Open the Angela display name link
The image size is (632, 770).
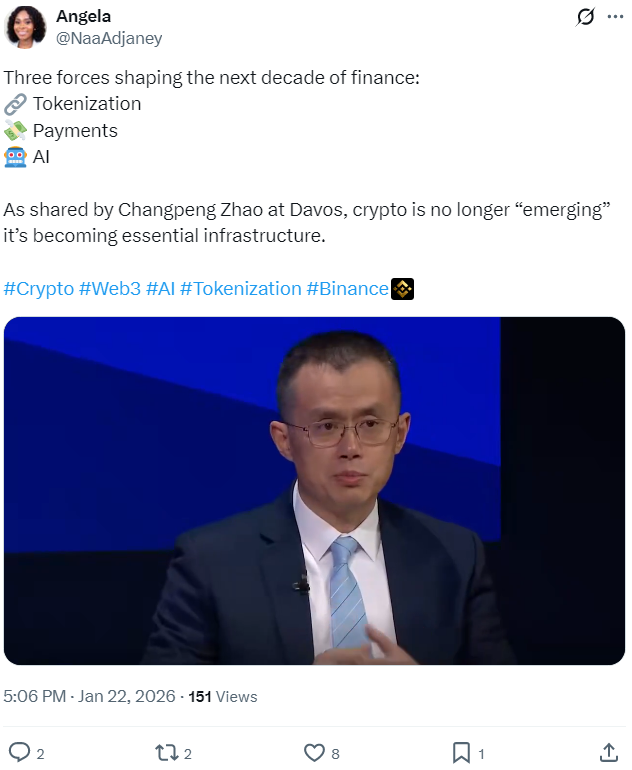[x=83, y=17]
